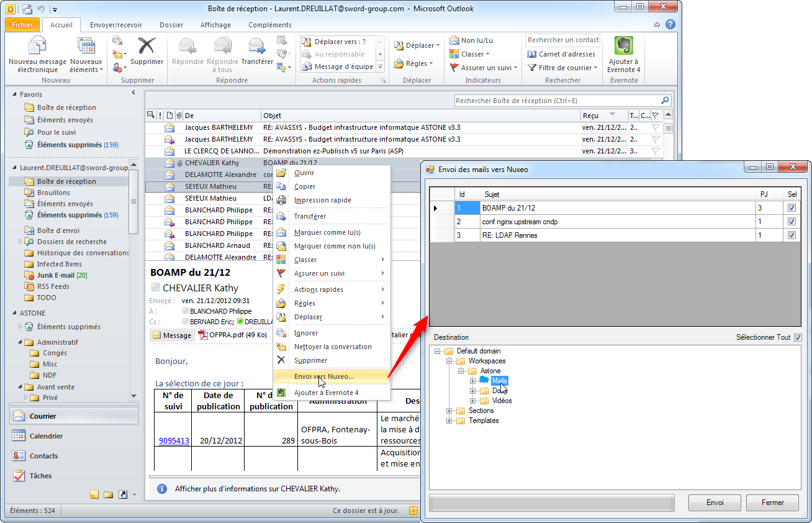Select Boîte de réception under Favoris
812x523 pixels.
point(66,107)
